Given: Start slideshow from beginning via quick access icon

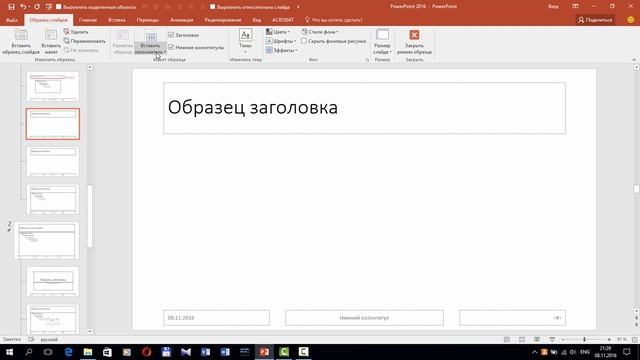Looking at the screenshot, I should click(49, 7).
